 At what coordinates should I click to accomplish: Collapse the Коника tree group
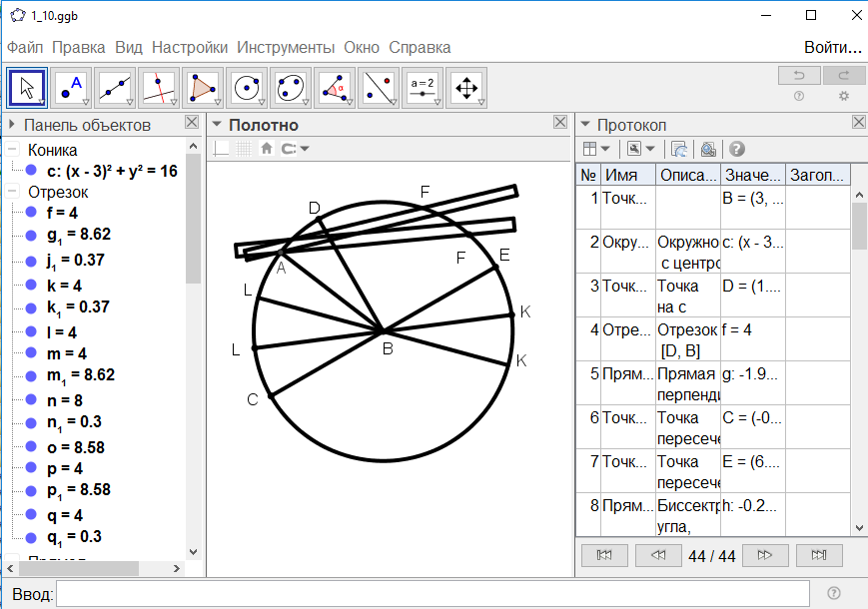tap(12, 150)
